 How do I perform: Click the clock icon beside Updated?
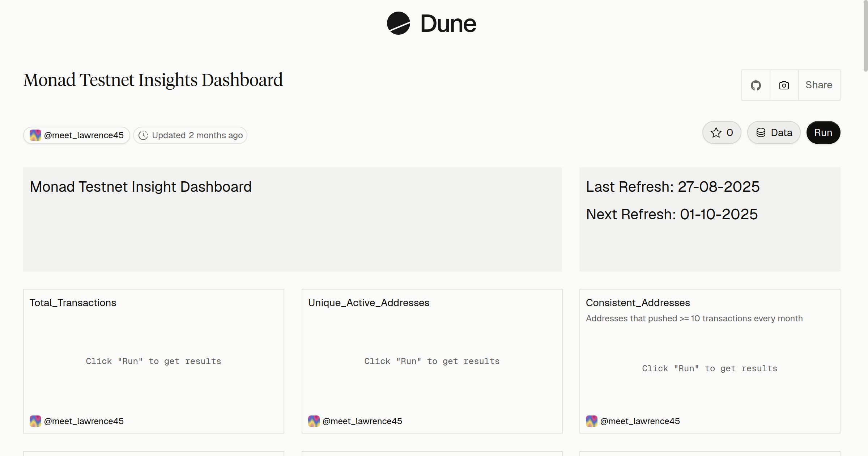click(143, 135)
